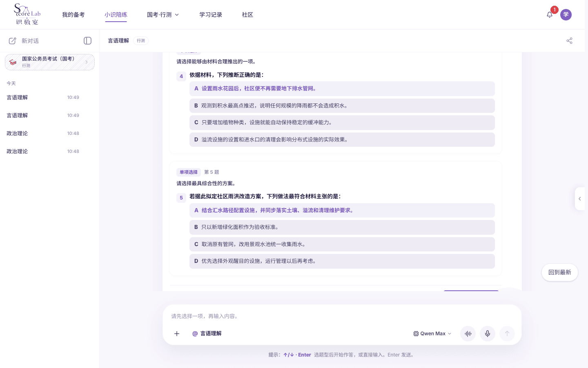Click the 言语理解 mention label
The width and height of the screenshot is (588, 368).
[211, 334]
